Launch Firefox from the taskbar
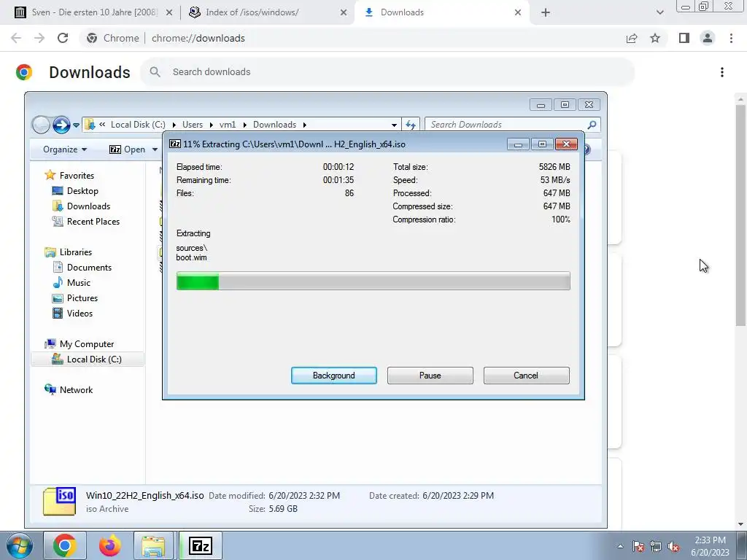The height and width of the screenshot is (560, 747). 109,545
